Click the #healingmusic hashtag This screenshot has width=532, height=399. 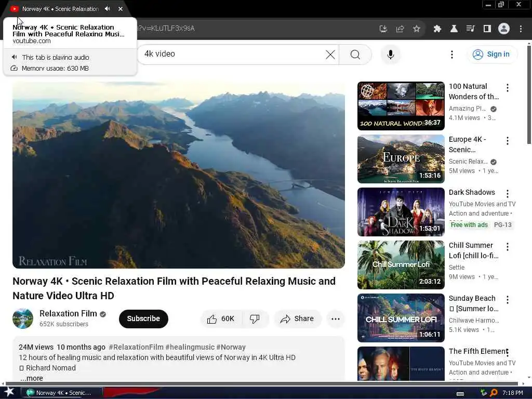pos(190,347)
